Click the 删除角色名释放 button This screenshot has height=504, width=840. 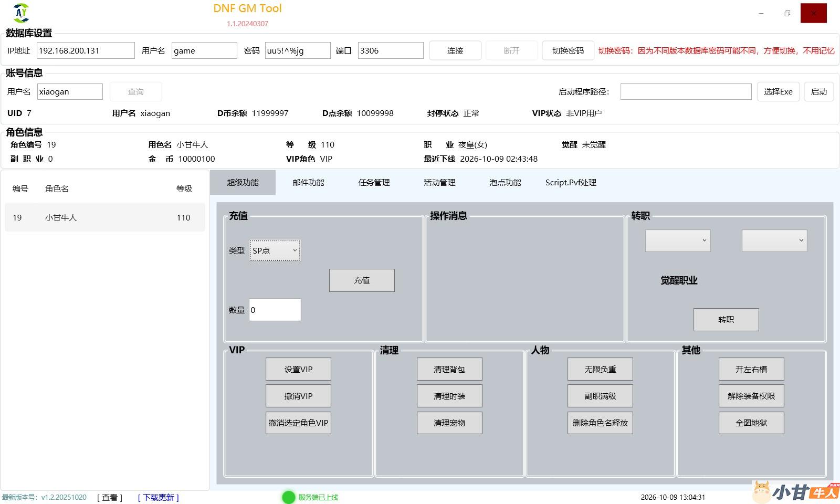pyautogui.click(x=600, y=423)
